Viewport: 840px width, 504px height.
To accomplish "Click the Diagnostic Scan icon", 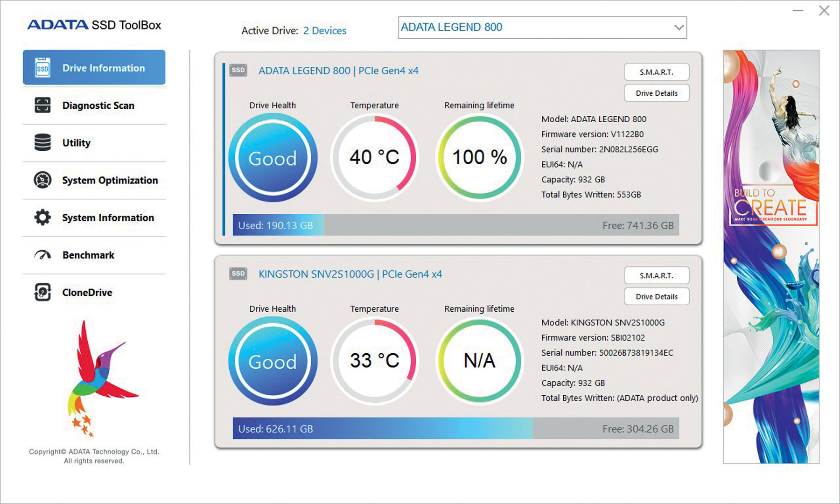I will [42, 105].
